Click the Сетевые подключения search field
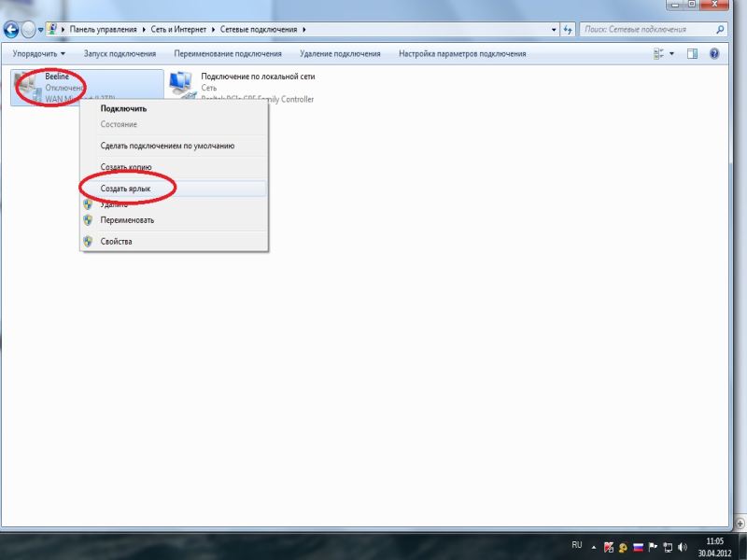Viewport: 747px width, 560px height. (x=644, y=30)
